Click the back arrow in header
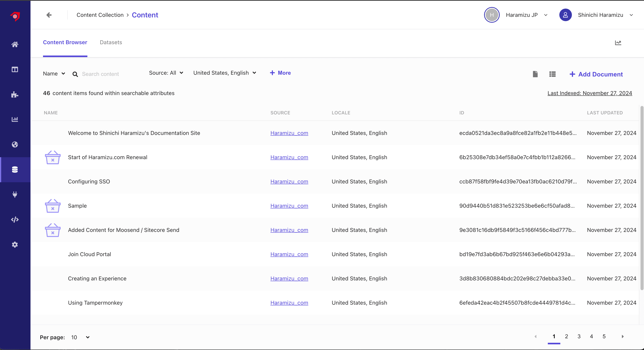This screenshot has width=644, height=350. (49, 15)
